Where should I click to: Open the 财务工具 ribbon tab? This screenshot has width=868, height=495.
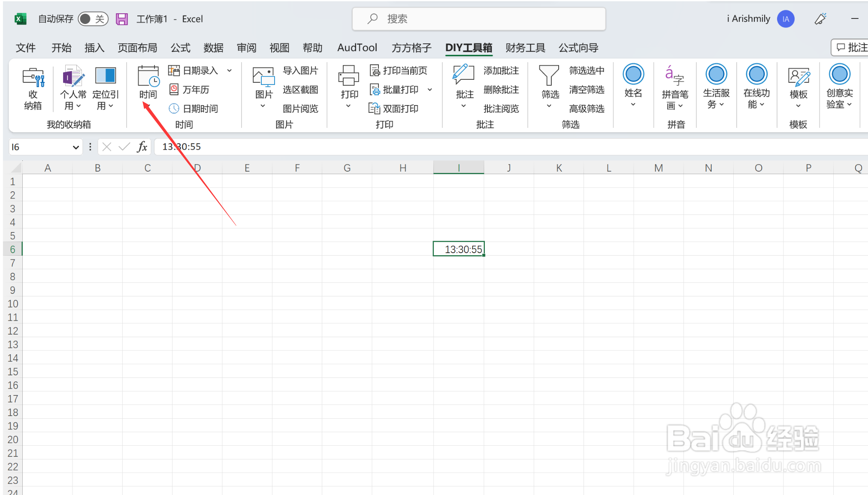pos(525,48)
